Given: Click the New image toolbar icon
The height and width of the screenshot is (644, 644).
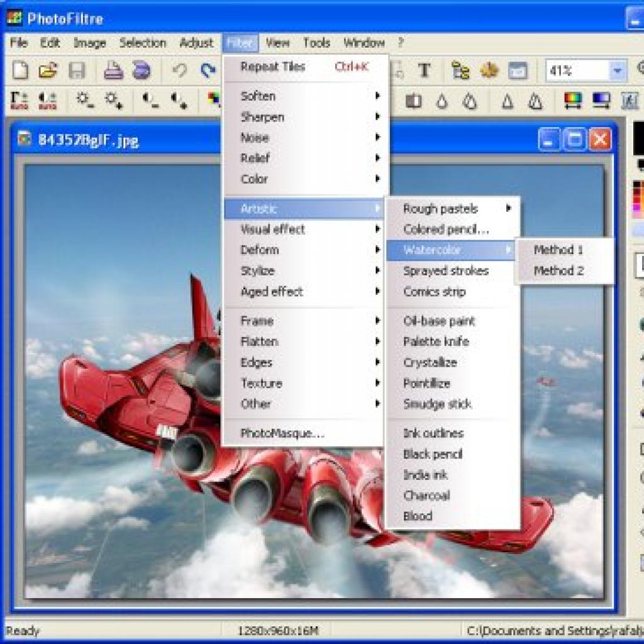Looking at the screenshot, I should tap(20, 70).
